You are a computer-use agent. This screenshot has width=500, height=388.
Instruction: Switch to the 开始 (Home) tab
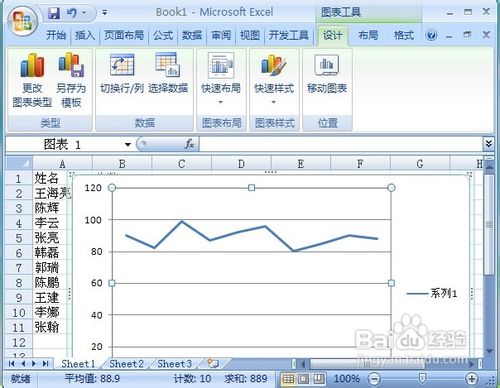56,35
